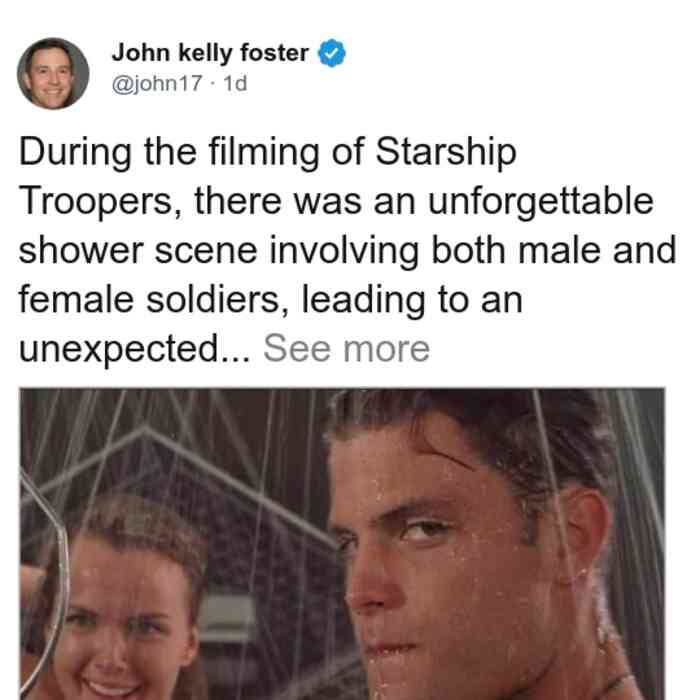Open the attached shower scene photo

click(x=342, y=544)
